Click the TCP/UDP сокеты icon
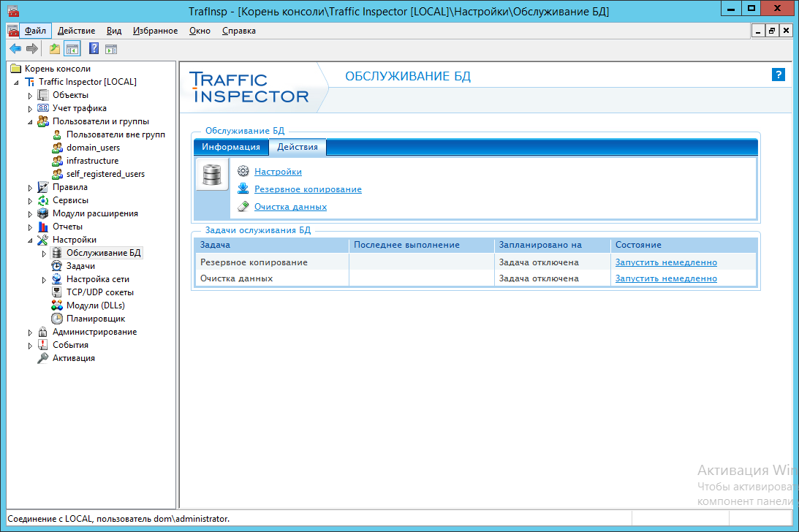This screenshot has width=799, height=532. [x=57, y=292]
